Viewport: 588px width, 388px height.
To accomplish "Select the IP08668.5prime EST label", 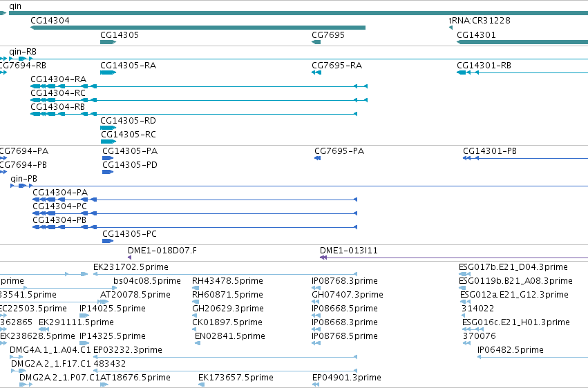I will pyautogui.click(x=345, y=309).
